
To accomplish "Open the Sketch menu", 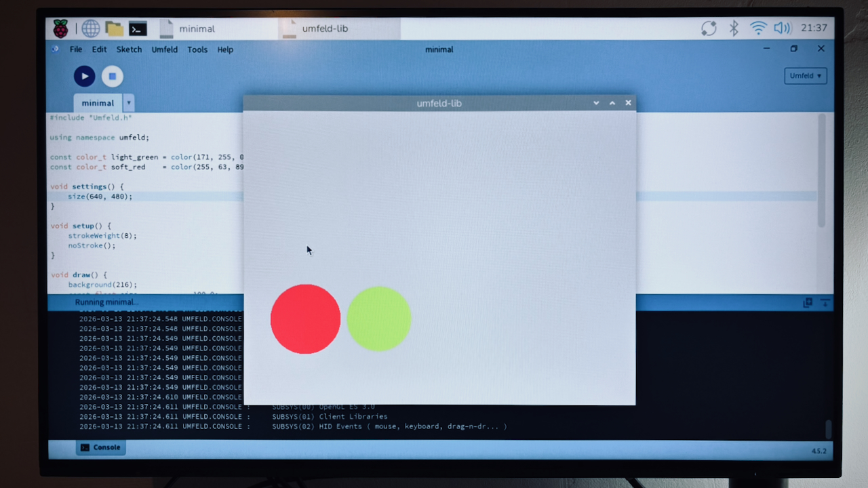I will coord(129,49).
